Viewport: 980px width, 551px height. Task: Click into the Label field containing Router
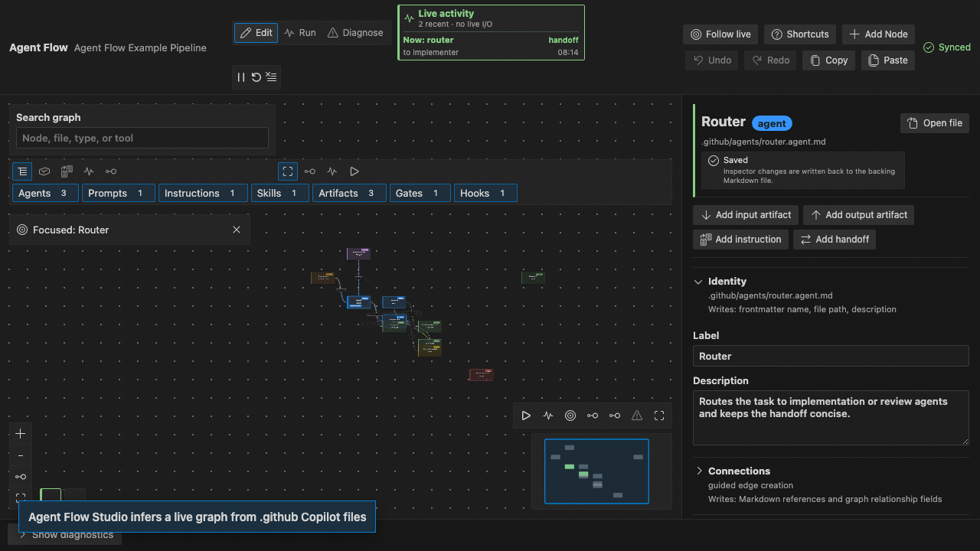[x=831, y=356]
